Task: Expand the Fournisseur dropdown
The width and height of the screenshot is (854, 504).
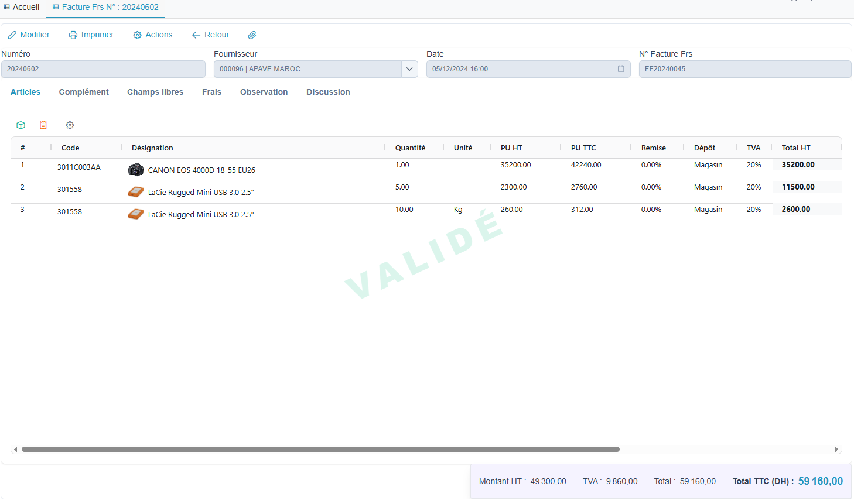Action: click(409, 69)
